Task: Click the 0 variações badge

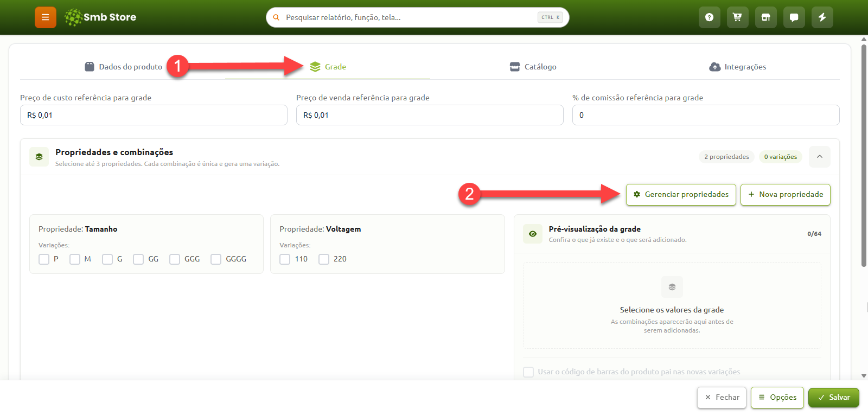Action: (x=781, y=157)
